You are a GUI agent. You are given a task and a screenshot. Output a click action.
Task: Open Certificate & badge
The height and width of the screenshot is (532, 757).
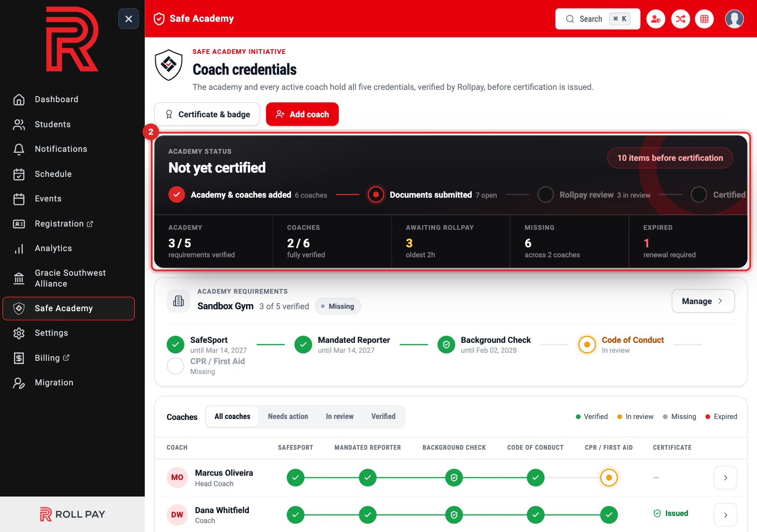[207, 114]
